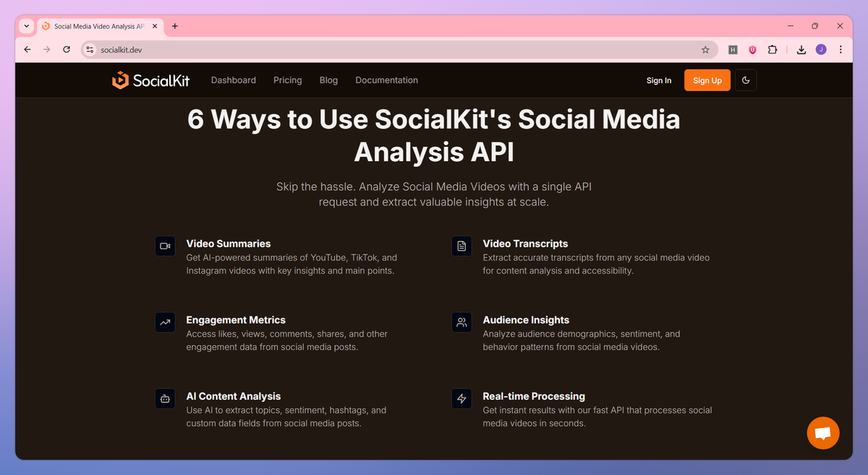The height and width of the screenshot is (475, 868).
Task: Click the Sign In link
Action: coord(659,80)
